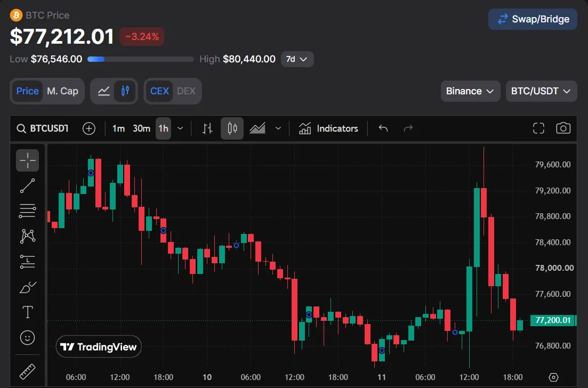Select the crosshair cursor tool
The image size is (588, 388).
(x=27, y=160)
